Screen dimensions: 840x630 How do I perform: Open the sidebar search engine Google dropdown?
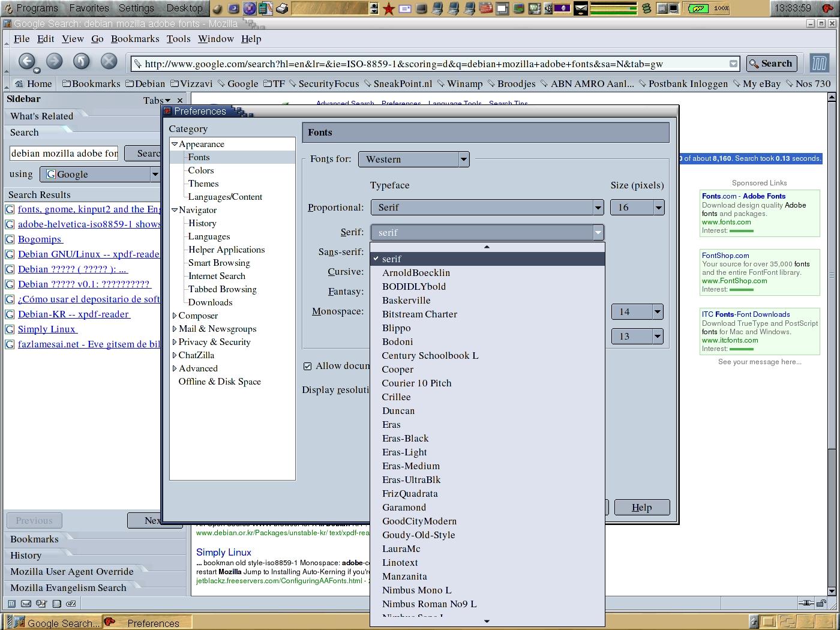pos(100,174)
